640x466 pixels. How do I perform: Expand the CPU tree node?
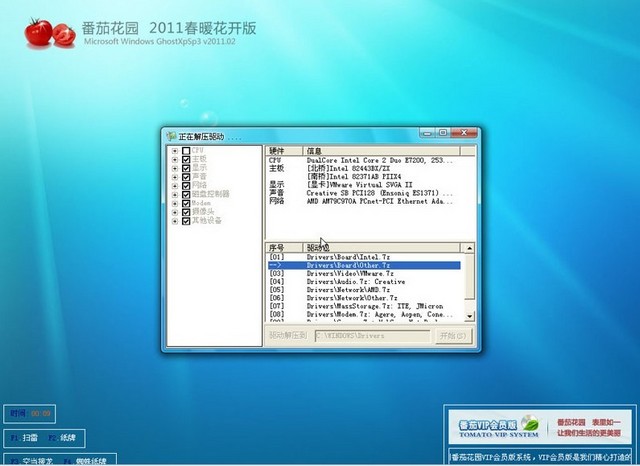point(175,151)
